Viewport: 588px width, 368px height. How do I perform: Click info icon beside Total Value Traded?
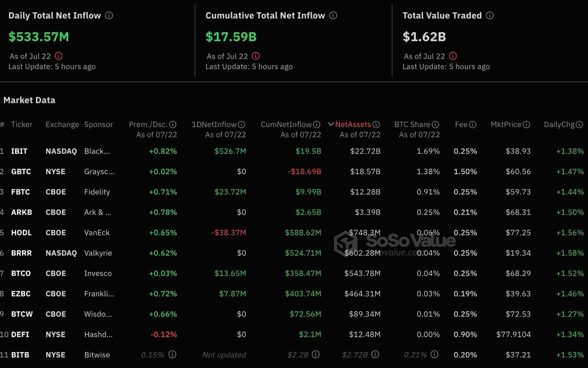pyautogui.click(x=490, y=15)
